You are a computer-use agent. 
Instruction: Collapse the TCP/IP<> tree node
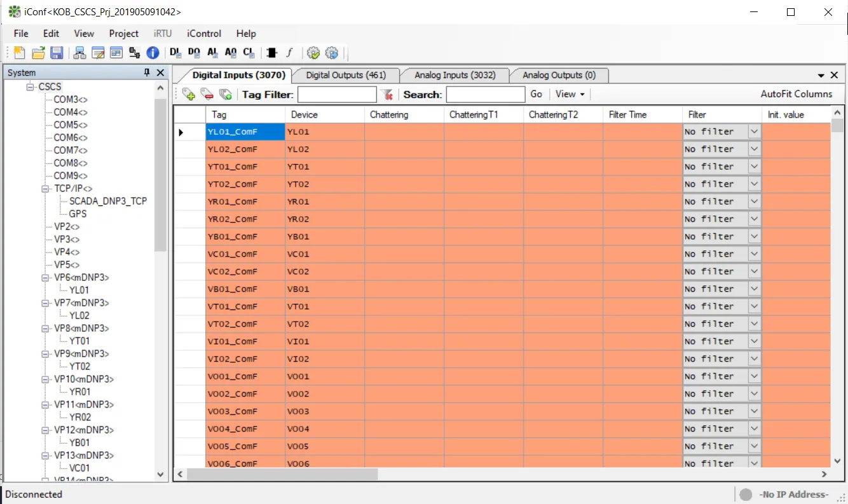[x=45, y=189]
